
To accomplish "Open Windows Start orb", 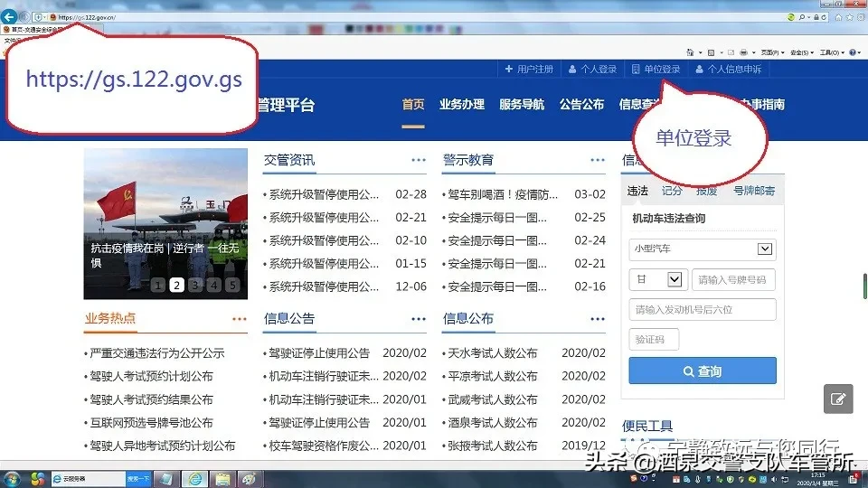I will (11, 479).
